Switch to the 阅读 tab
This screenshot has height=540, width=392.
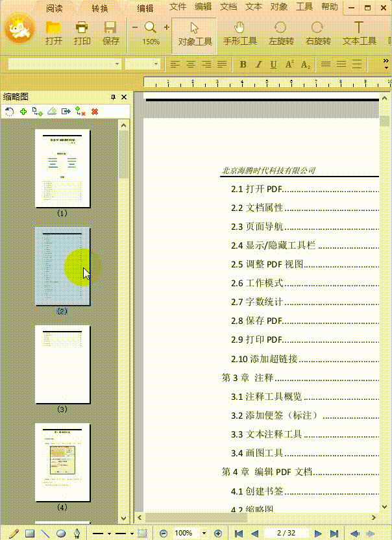(x=55, y=8)
